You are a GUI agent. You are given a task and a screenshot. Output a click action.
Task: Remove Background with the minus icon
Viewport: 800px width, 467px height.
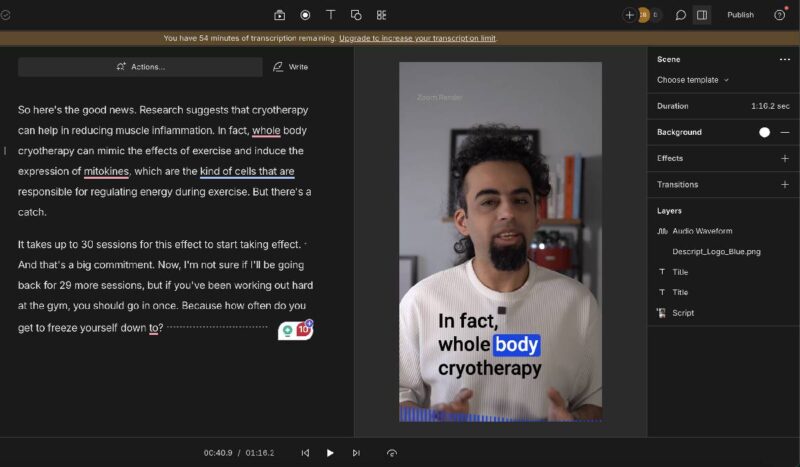[785, 133]
